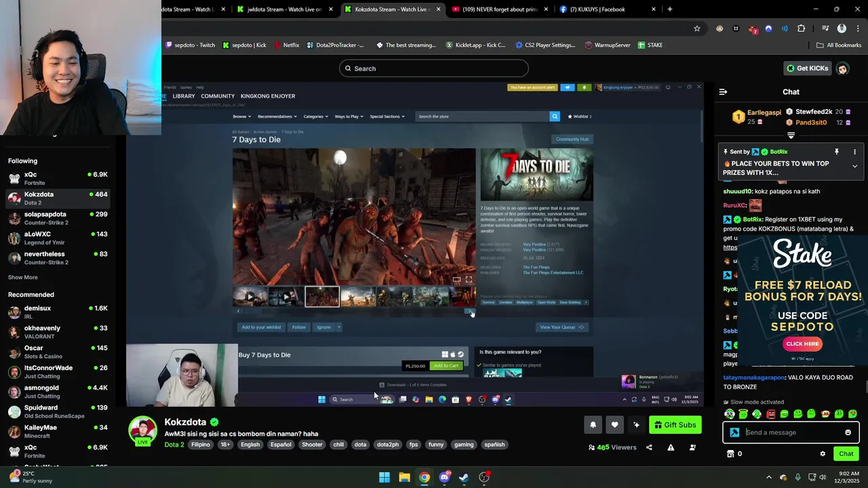Open the chat emoji picker

click(x=848, y=432)
